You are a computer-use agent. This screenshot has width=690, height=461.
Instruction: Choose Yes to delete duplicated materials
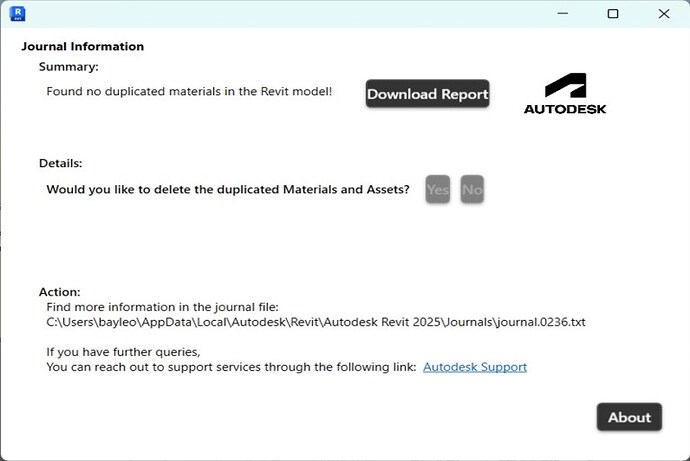(x=437, y=189)
